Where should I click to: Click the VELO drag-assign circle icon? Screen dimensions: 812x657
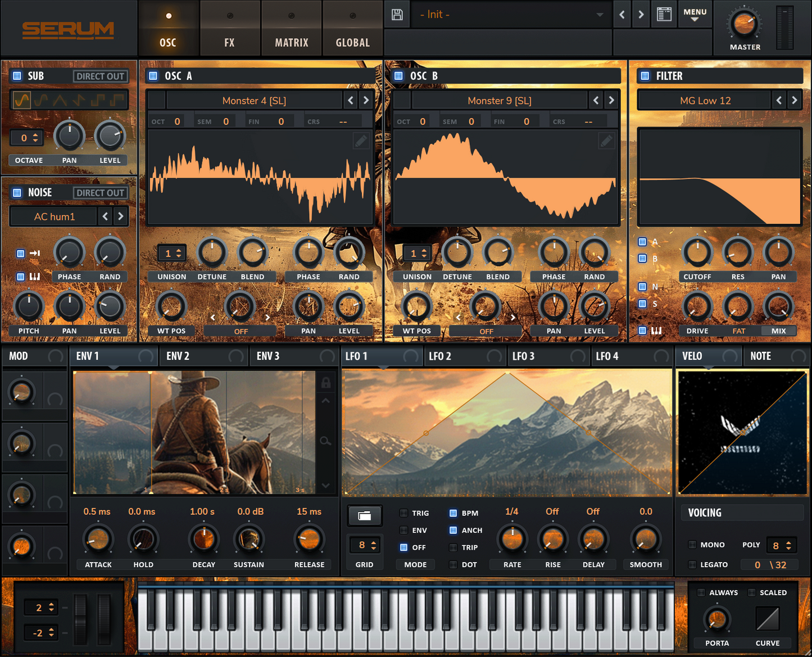point(730,356)
